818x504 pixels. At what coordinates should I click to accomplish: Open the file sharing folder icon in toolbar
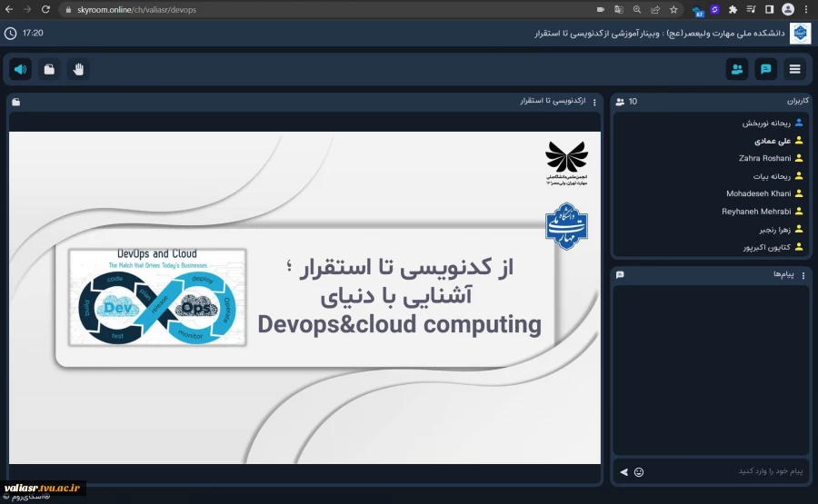pyautogui.click(x=49, y=69)
